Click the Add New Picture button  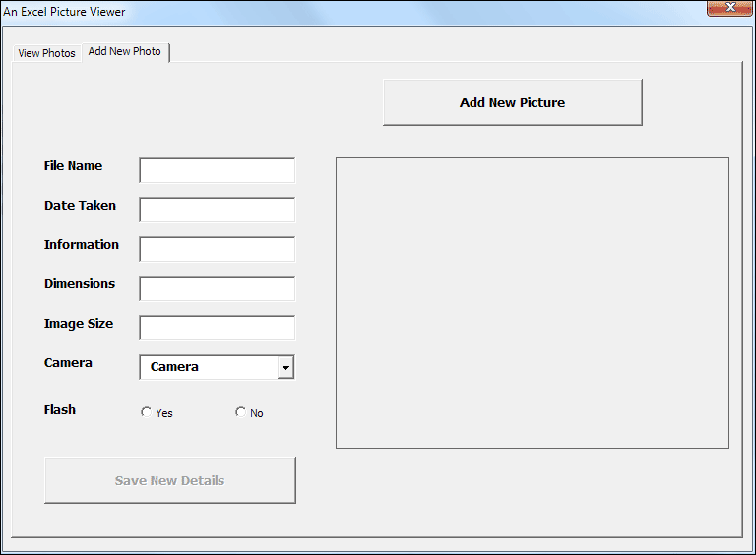513,102
